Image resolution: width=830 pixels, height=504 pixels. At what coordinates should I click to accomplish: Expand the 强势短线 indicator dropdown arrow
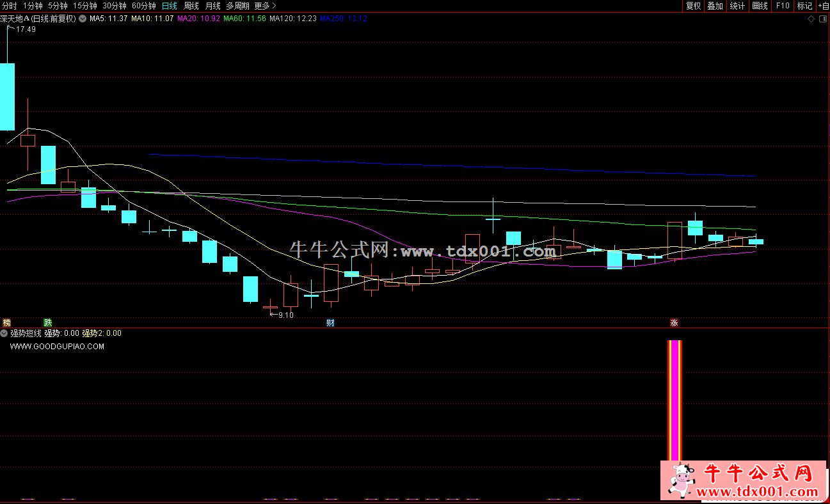tap(4, 333)
